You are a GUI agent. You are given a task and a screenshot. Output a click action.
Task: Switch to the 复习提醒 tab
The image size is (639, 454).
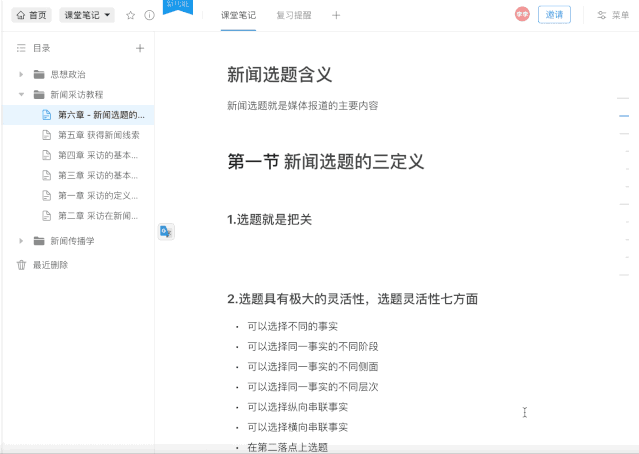click(x=294, y=15)
